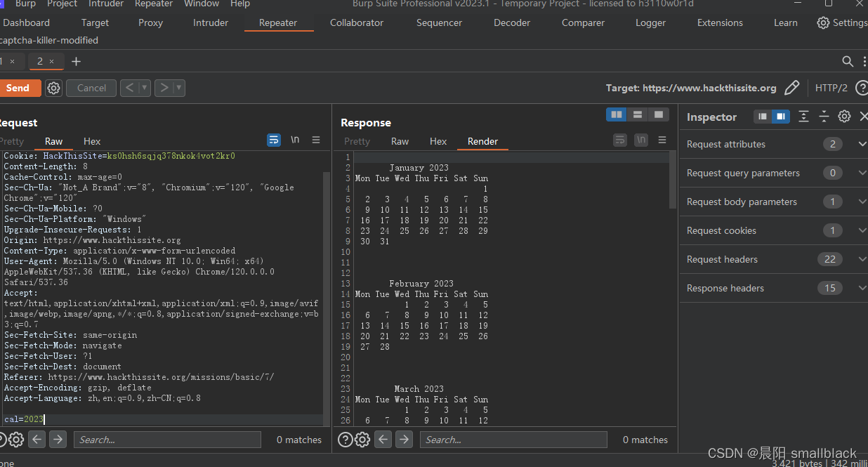Open Repeater send settings gear beside Send
Viewport: 868px width, 467px height.
point(53,88)
